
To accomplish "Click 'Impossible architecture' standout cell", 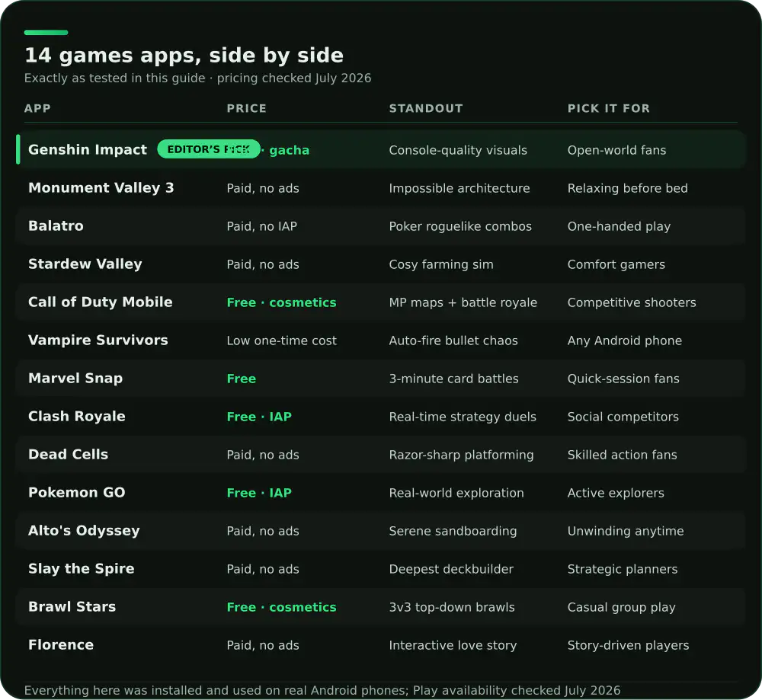I will pyautogui.click(x=459, y=188).
